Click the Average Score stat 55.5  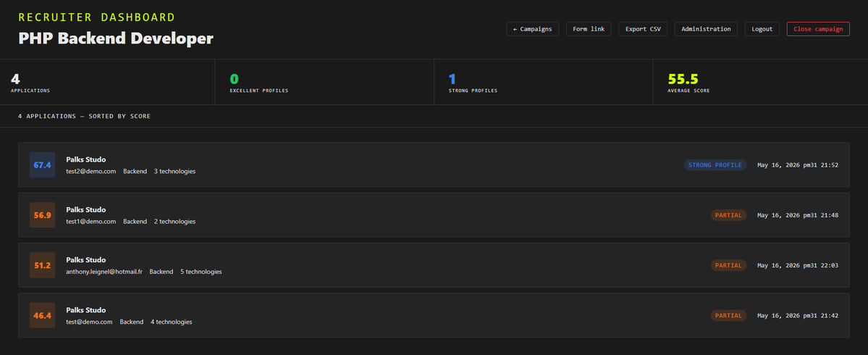(761, 82)
